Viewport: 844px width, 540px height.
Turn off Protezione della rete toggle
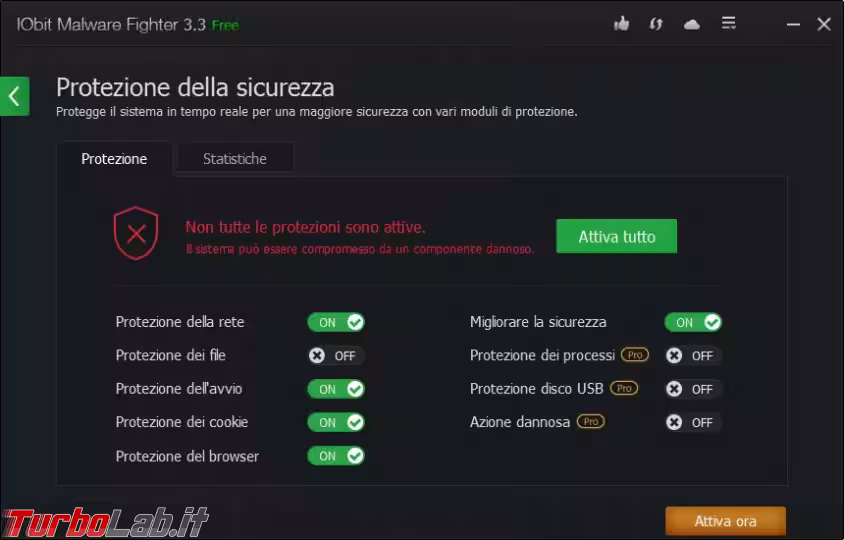[336, 322]
